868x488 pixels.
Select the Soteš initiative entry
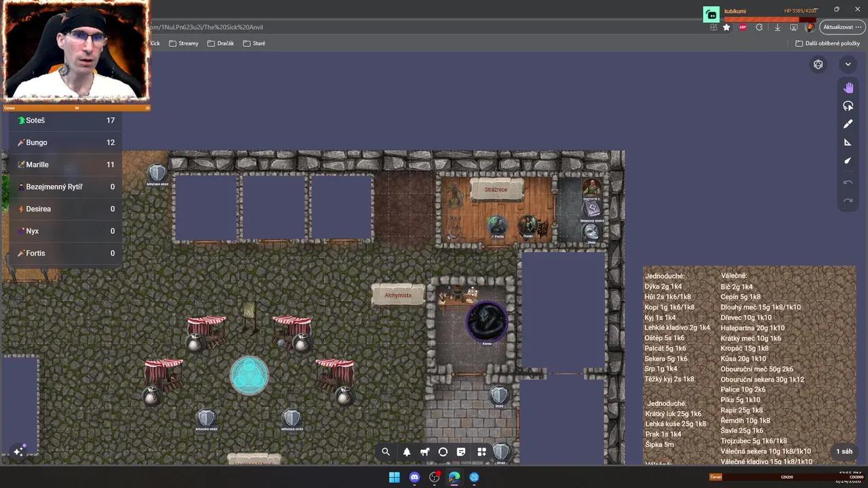(66, 120)
